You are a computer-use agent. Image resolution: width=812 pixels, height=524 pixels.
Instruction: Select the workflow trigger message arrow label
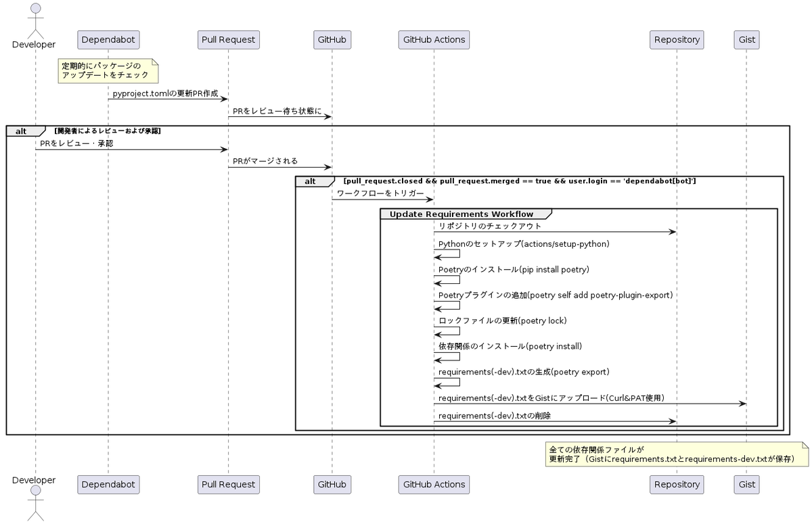pyautogui.click(x=381, y=192)
